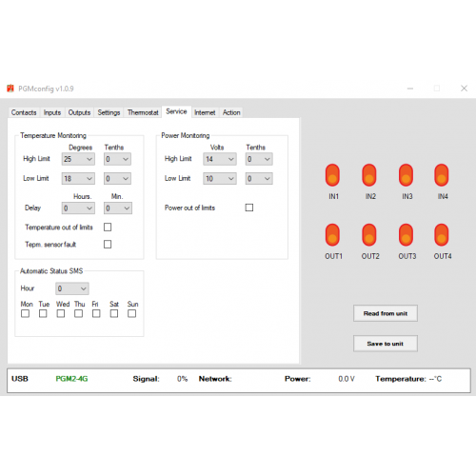Image resolution: width=476 pixels, height=476 pixels.
Task: Expand power Low Limit volts dropdown
Action: tap(220, 179)
